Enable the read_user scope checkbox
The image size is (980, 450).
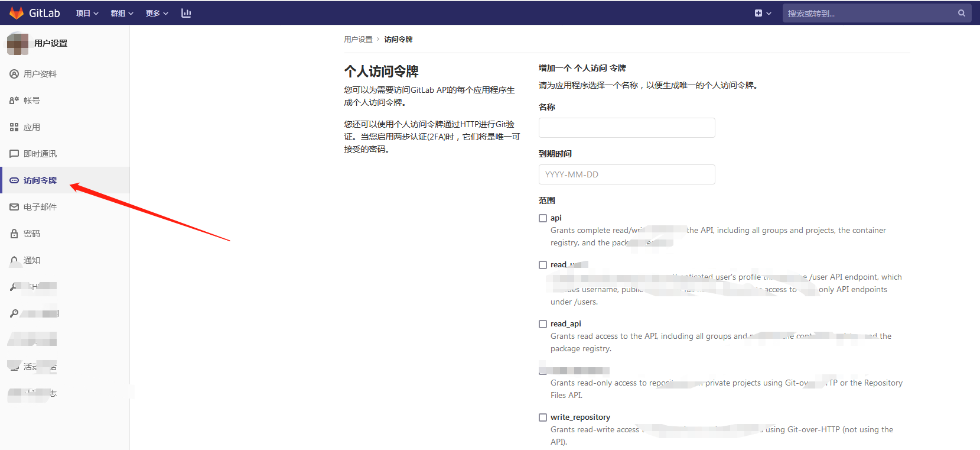(x=543, y=265)
